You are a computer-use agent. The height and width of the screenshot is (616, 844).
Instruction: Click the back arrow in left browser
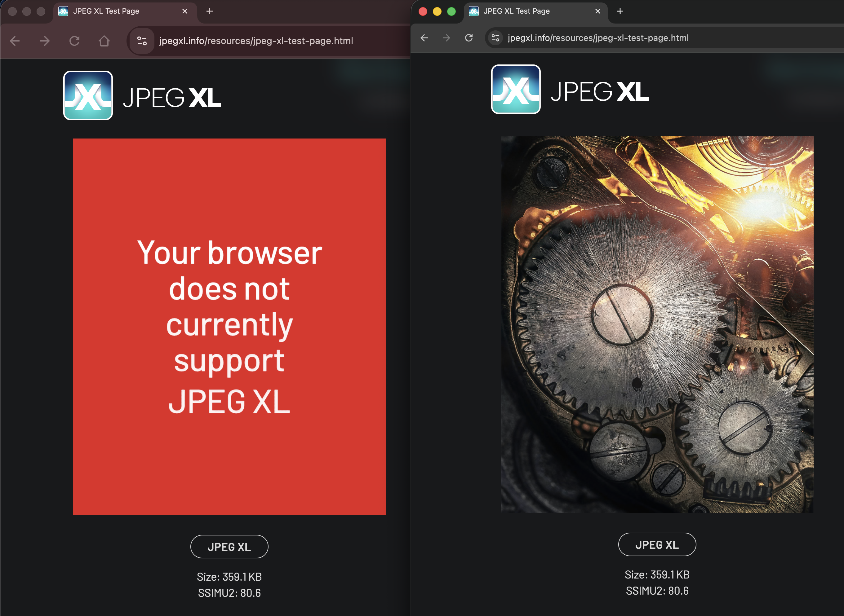click(15, 41)
